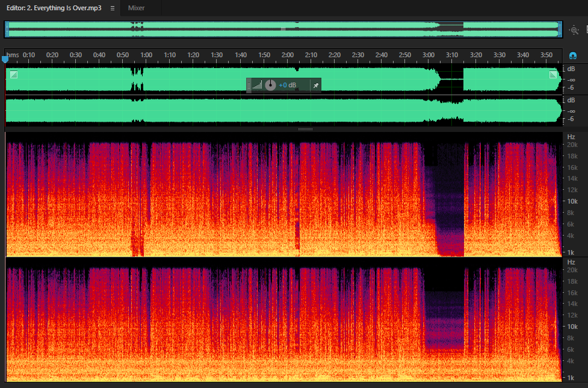Click 1:00 on the time ruler

coord(146,55)
